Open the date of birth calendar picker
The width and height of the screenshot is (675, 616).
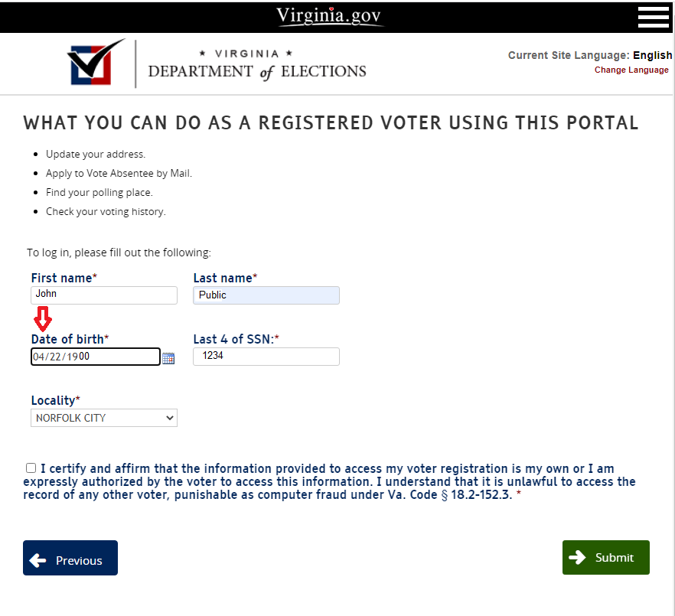168,358
